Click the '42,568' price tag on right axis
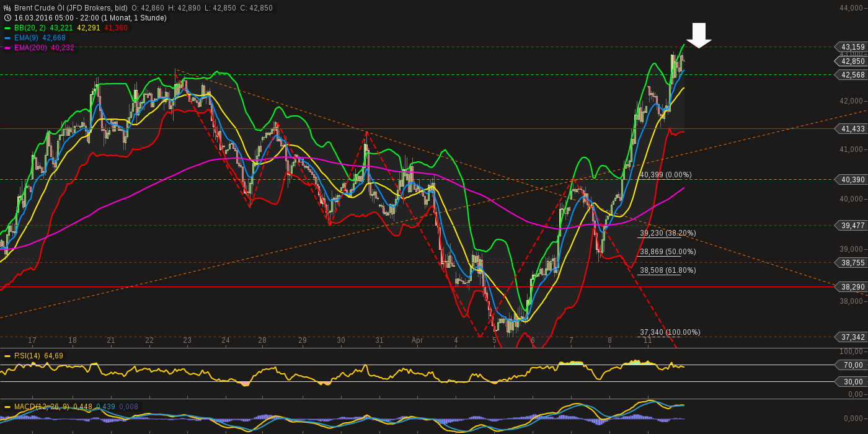The image size is (868, 434). [x=852, y=74]
